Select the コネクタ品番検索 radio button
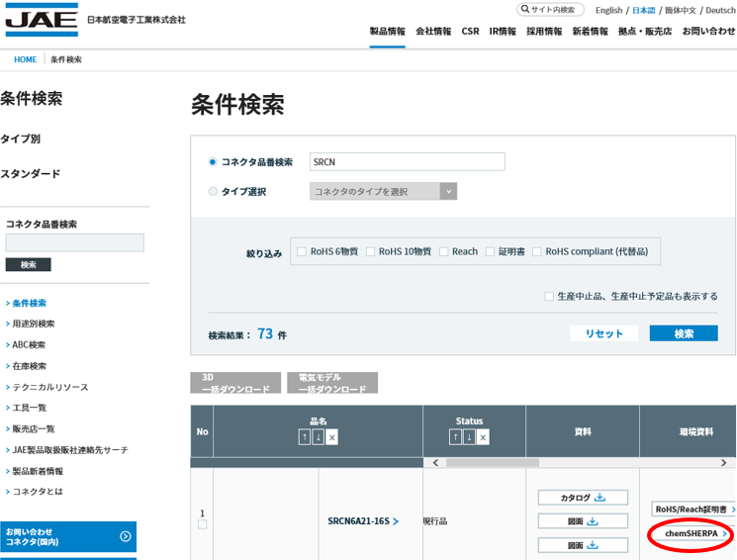Image resolution: width=737 pixels, height=560 pixels. pyautogui.click(x=213, y=161)
